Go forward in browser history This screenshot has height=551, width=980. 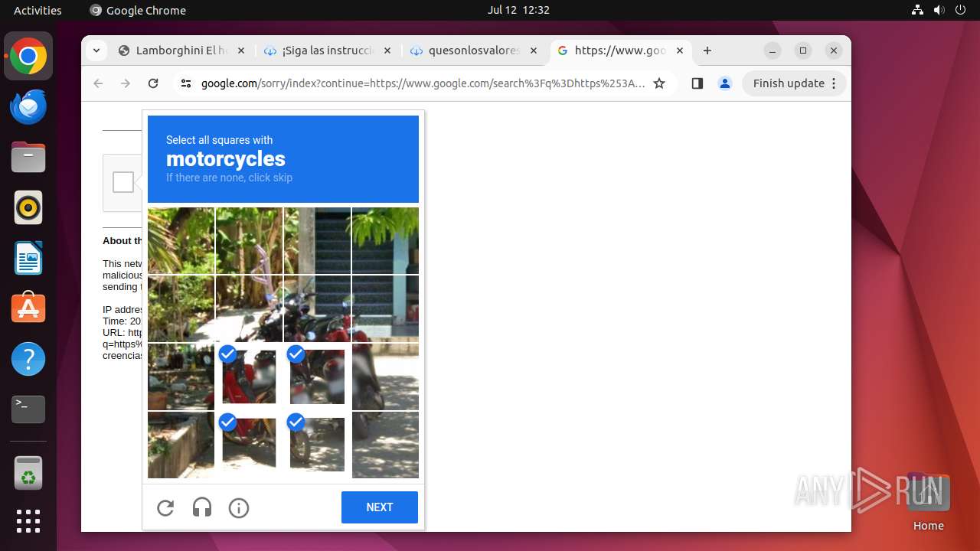click(x=126, y=83)
